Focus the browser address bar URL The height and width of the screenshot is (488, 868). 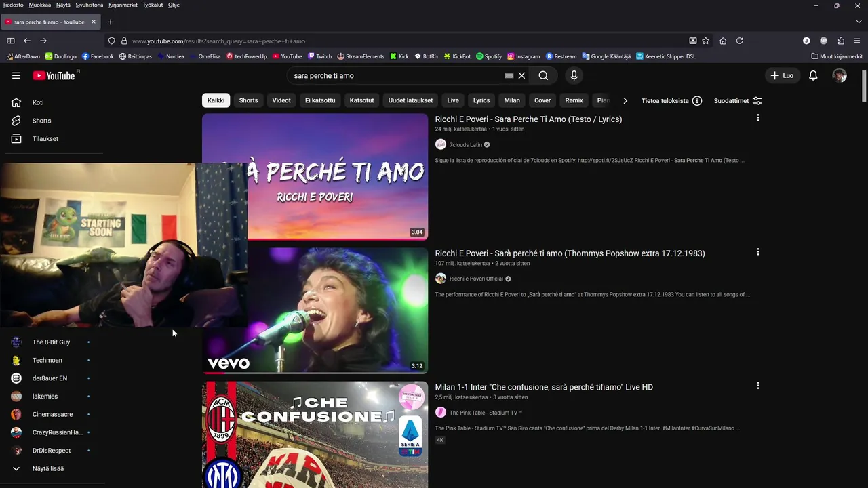(x=407, y=41)
